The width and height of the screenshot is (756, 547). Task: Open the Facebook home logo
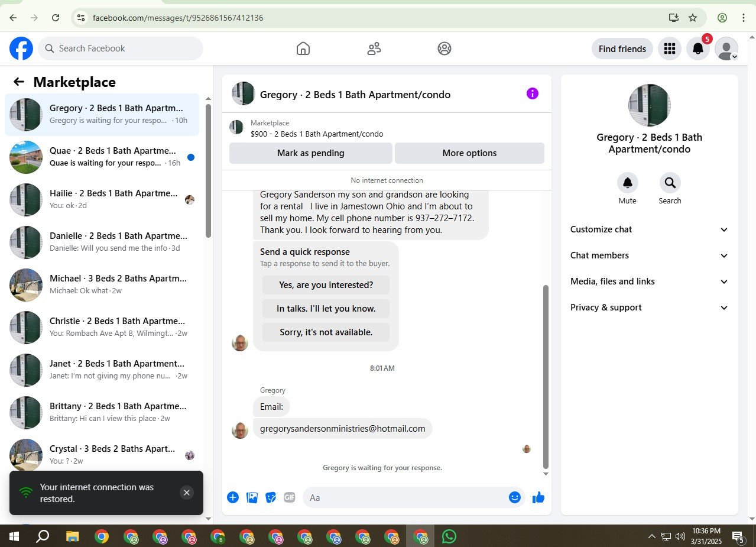tap(21, 48)
